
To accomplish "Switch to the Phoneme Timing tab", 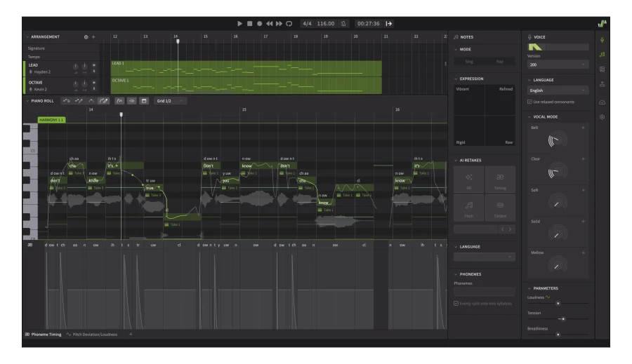I will click(44, 335).
